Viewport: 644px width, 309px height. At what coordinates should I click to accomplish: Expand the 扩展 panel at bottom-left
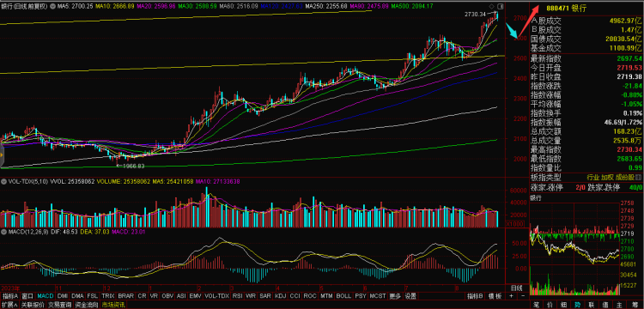(9, 305)
